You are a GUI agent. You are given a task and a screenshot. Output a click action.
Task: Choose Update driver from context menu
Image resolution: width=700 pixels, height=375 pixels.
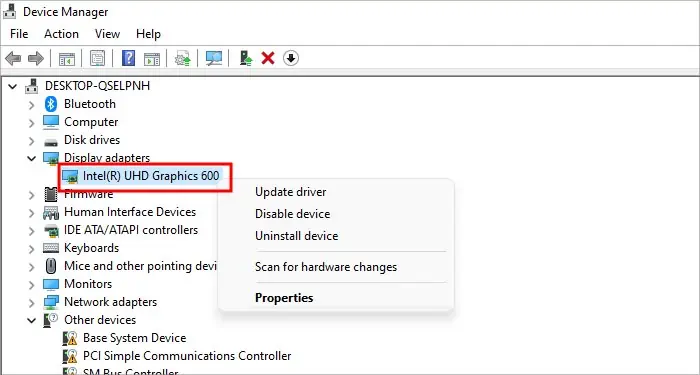tap(291, 192)
